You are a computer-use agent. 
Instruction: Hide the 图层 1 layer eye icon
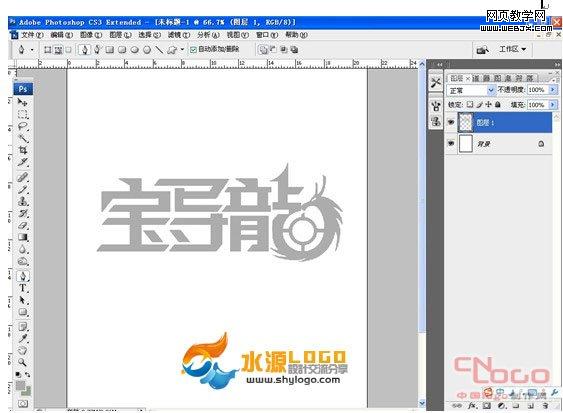(451, 122)
